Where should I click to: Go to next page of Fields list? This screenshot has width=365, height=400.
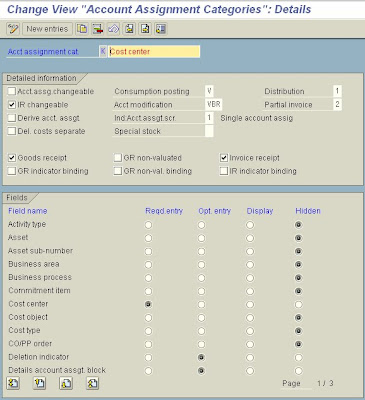(66, 383)
